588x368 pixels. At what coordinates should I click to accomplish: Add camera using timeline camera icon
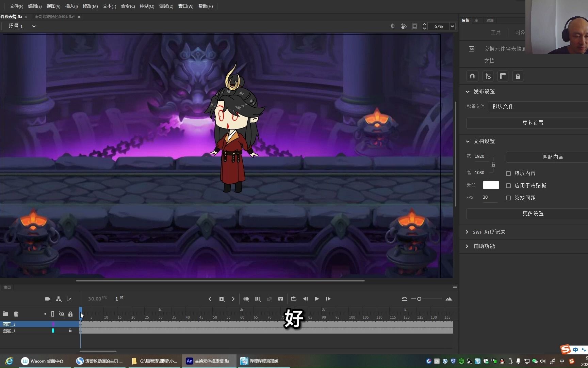click(48, 299)
